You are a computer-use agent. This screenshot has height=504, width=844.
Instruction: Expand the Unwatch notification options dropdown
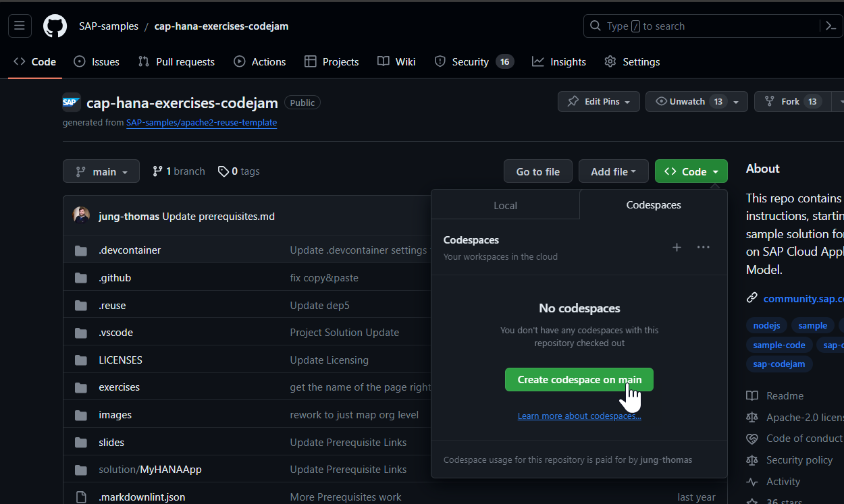click(735, 101)
